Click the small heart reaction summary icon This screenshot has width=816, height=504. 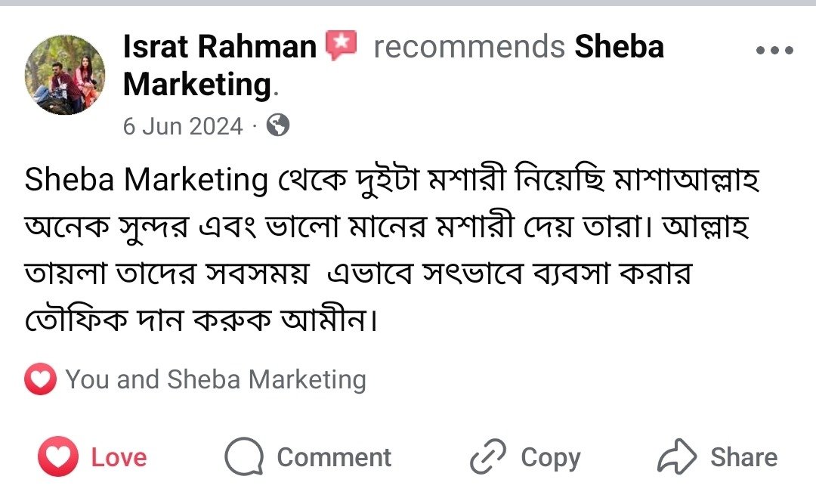[40, 379]
